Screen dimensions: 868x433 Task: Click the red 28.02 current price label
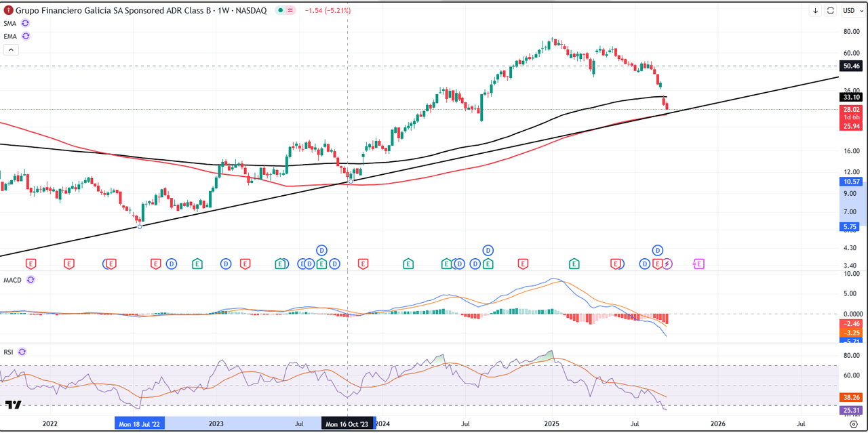click(850, 109)
